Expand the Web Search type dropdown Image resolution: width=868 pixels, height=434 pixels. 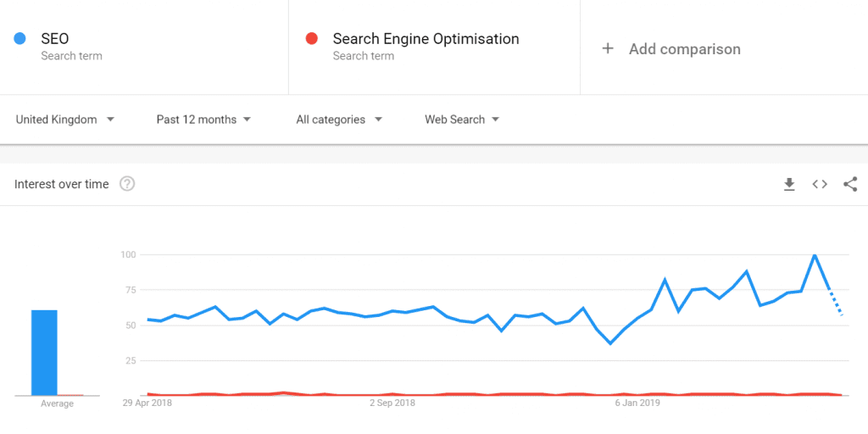tap(462, 120)
